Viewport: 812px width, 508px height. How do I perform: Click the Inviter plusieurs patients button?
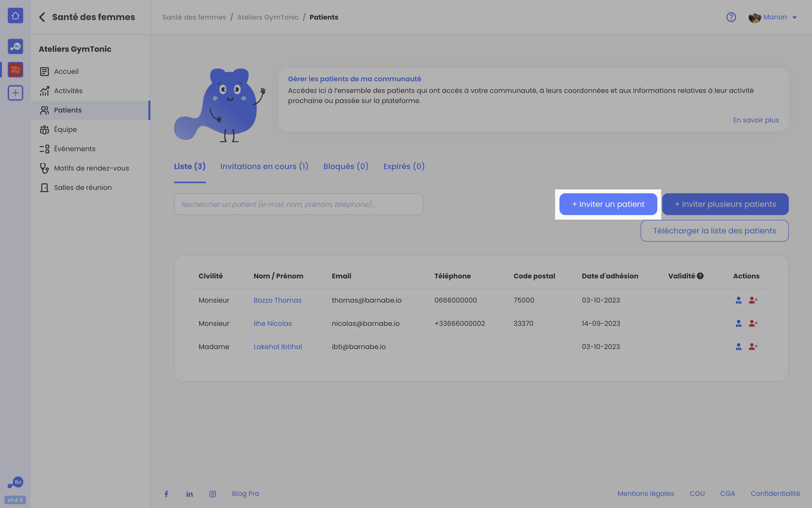[x=725, y=204]
